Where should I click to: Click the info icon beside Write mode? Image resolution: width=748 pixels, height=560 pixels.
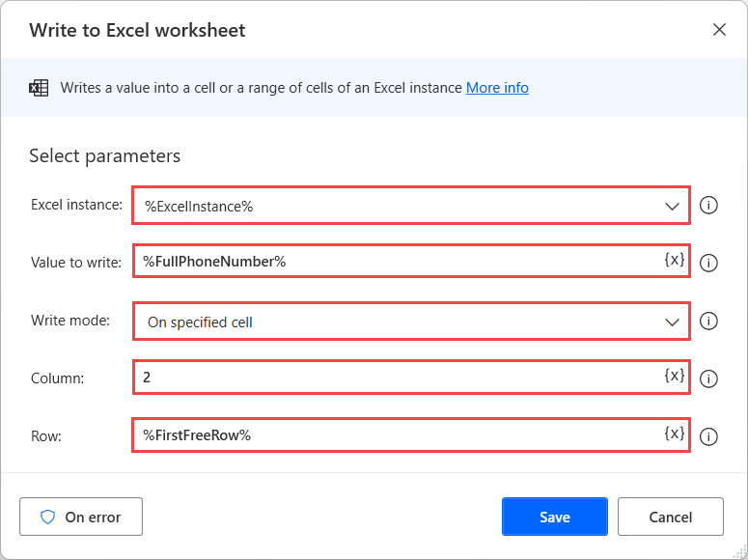pos(708,321)
